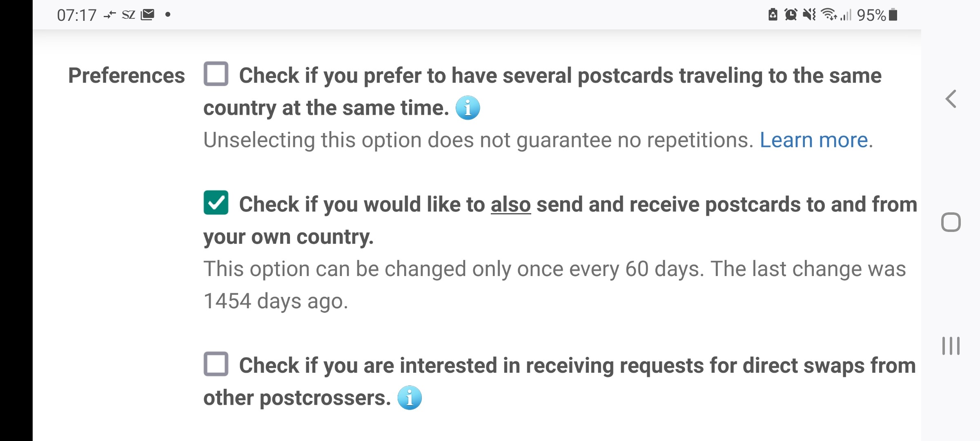Open the recent apps button

[x=951, y=346]
